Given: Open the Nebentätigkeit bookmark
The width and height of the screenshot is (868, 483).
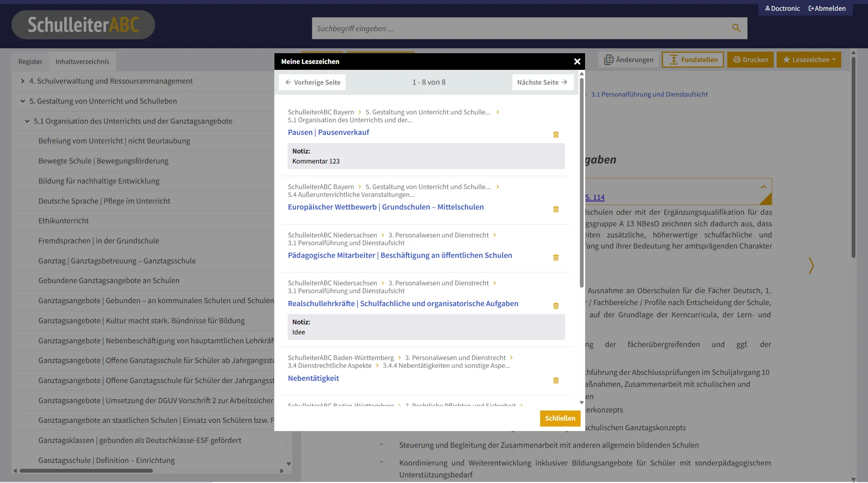Looking at the screenshot, I should pyautogui.click(x=313, y=378).
